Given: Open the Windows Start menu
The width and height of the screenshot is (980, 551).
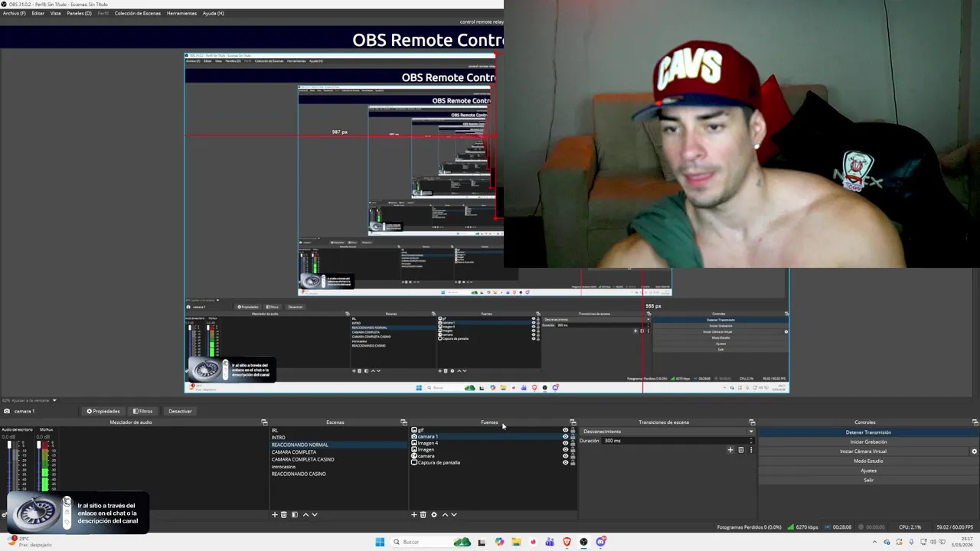Looking at the screenshot, I should [x=380, y=542].
